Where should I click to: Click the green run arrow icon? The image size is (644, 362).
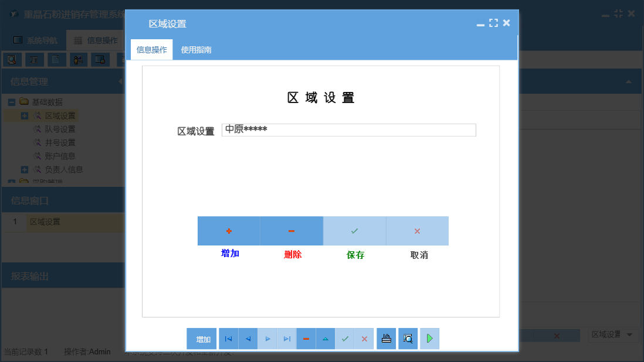click(x=429, y=339)
